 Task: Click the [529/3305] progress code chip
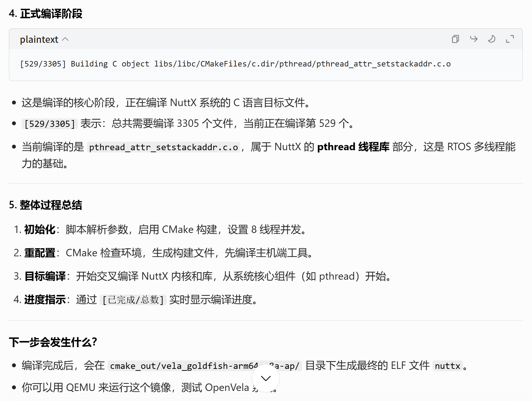click(49, 124)
